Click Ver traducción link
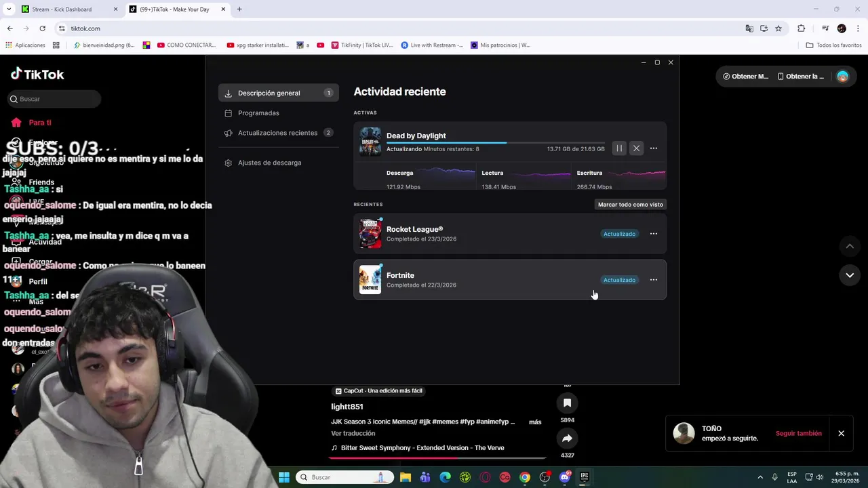Image resolution: width=868 pixels, height=488 pixels. 353,433
